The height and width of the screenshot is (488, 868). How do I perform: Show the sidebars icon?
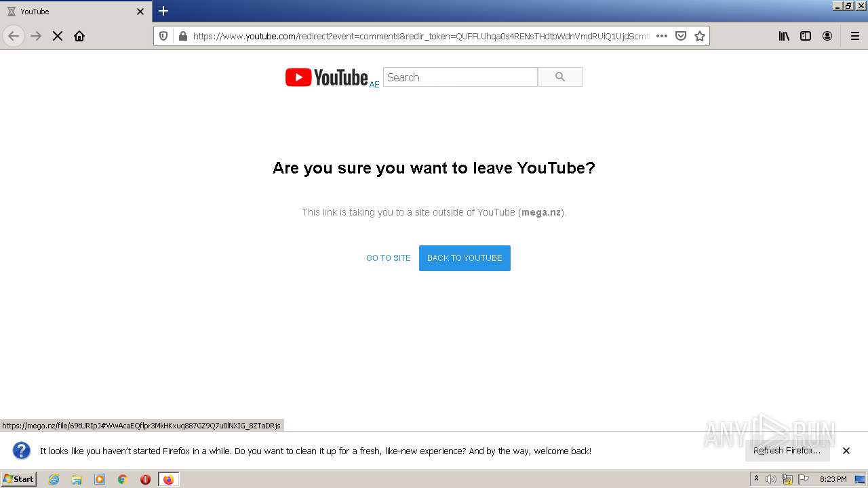pos(806,36)
